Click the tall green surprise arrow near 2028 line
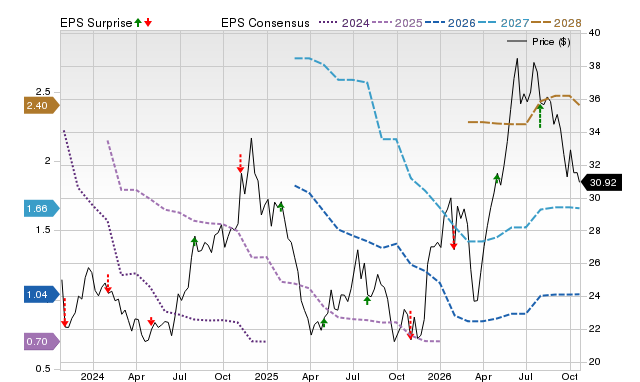Screen dimensions: 640x382 [x=540, y=116]
